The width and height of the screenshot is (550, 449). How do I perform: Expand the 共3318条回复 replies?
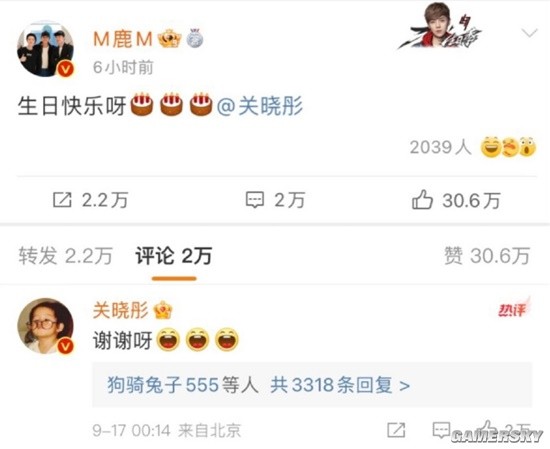[340, 385]
